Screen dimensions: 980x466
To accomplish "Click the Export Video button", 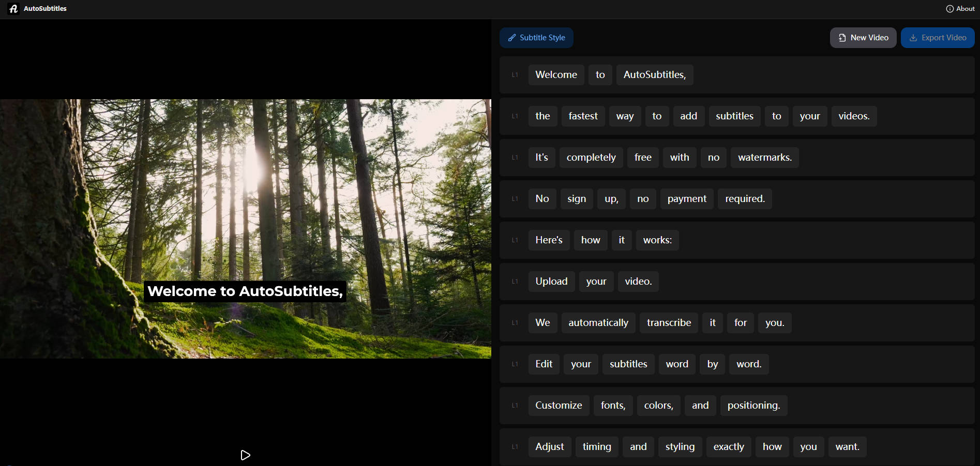I will click(x=938, y=37).
